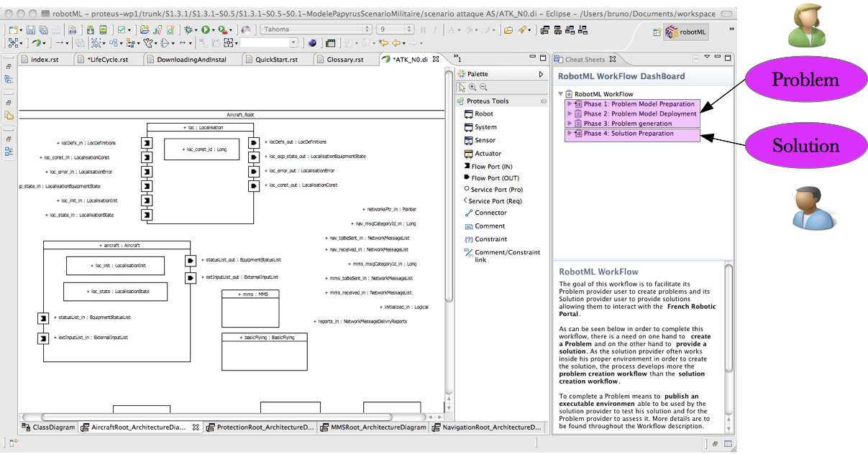Select the mms : MMS block
Viewport: 868px width, 454px height.
click(x=250, y=308)
